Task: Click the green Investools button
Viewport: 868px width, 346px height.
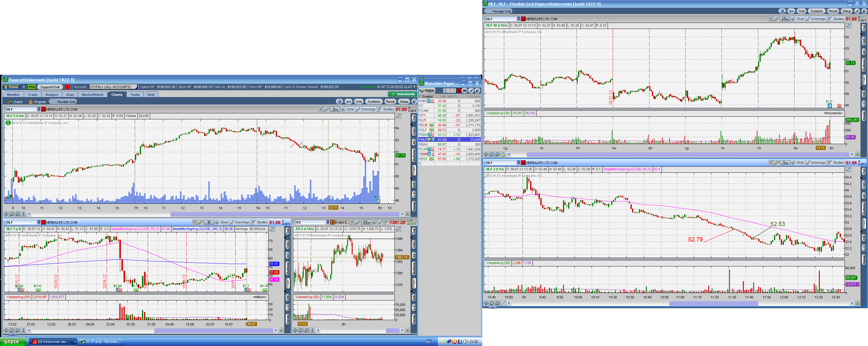Action: tap(403, 94)
